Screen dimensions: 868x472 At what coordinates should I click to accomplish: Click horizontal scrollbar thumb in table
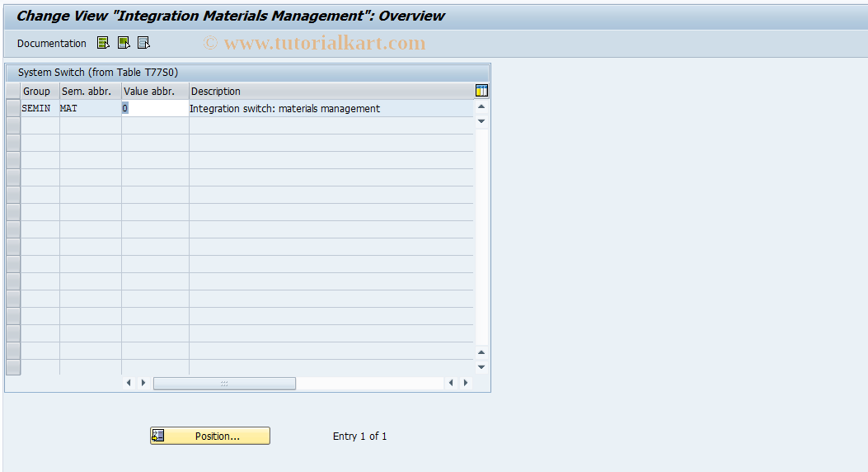click(224, 383)
